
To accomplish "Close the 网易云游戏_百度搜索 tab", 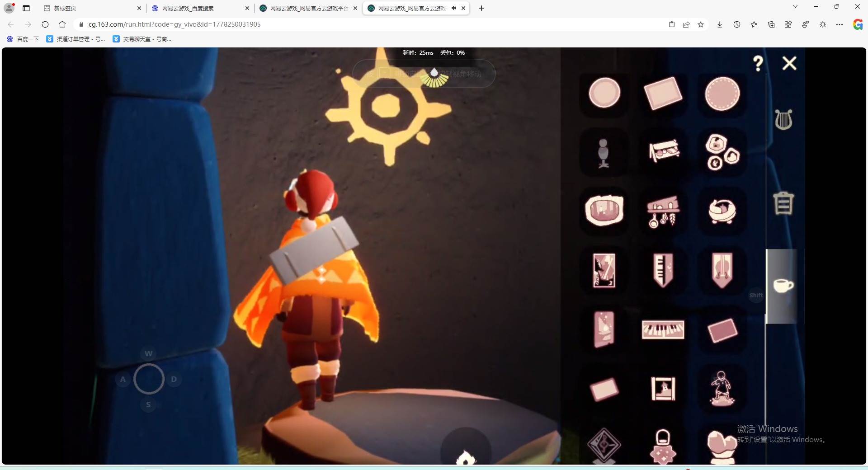I will (247, 8).
